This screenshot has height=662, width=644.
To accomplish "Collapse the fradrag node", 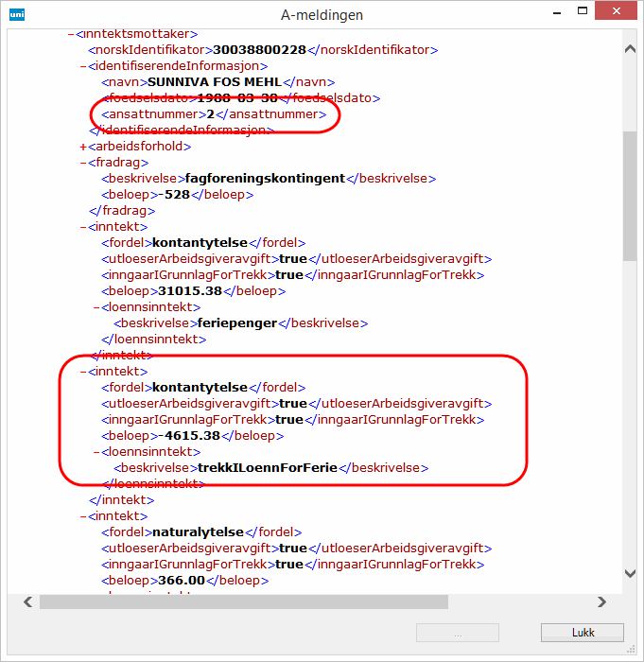I will pyautogui.click(x=83, y=163).
